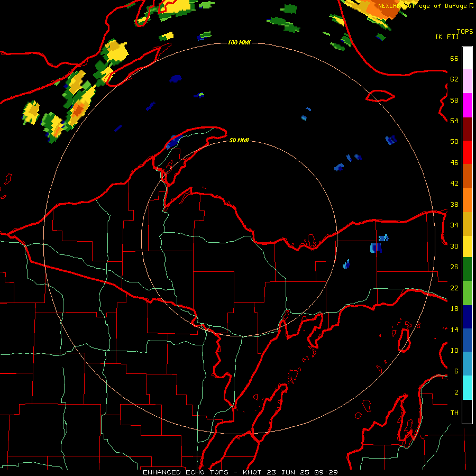Pick the magenta legend color band
Screen dimensions: 476x476
coord(467,105)
